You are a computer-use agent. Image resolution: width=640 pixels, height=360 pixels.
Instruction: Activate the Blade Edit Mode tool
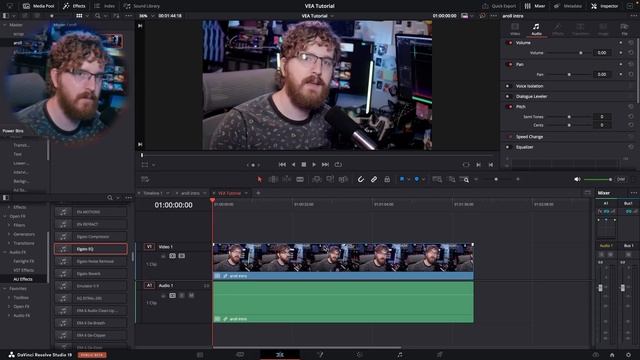pos(300,179)
